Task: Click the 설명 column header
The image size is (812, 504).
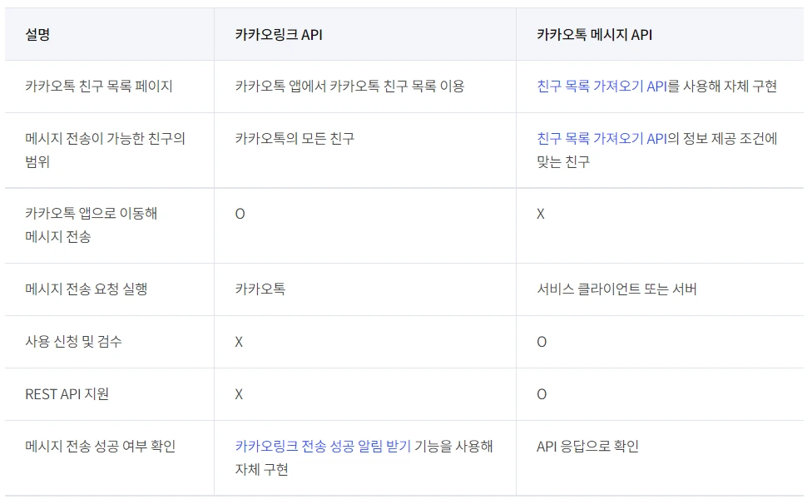Action: [x=37, y=35]
